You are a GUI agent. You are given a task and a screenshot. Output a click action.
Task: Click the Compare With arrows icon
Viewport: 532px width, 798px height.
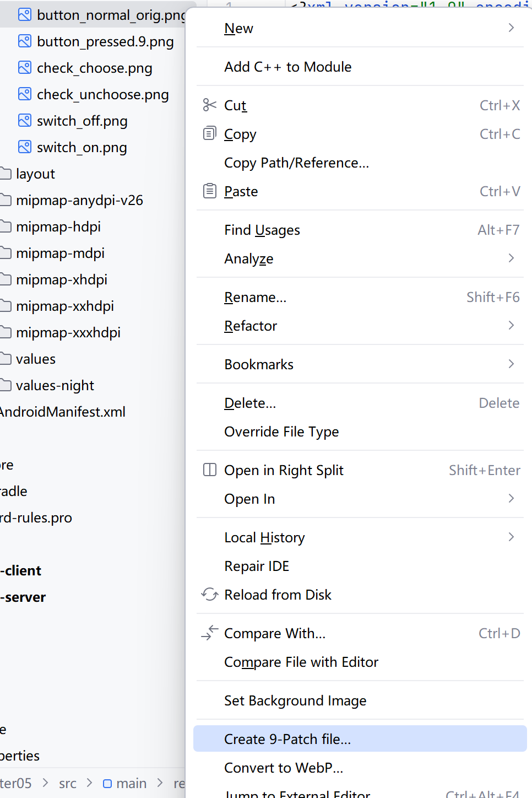tap(209, 633)
